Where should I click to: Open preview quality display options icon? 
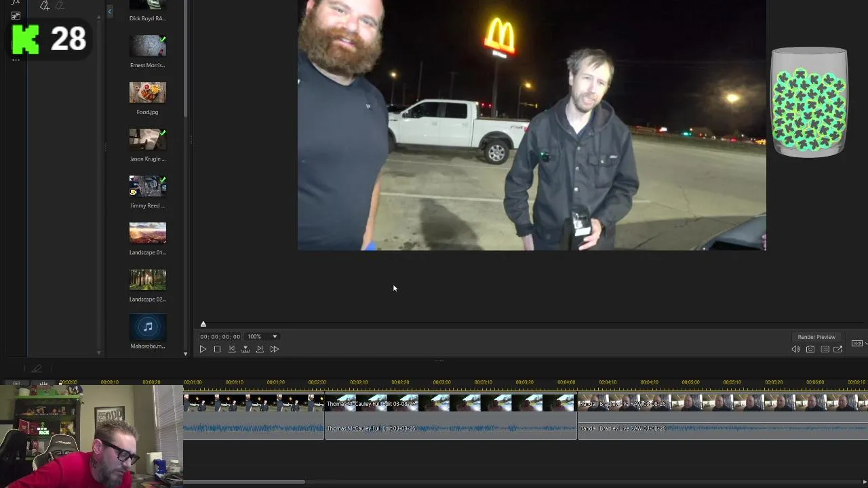point(825,350)
